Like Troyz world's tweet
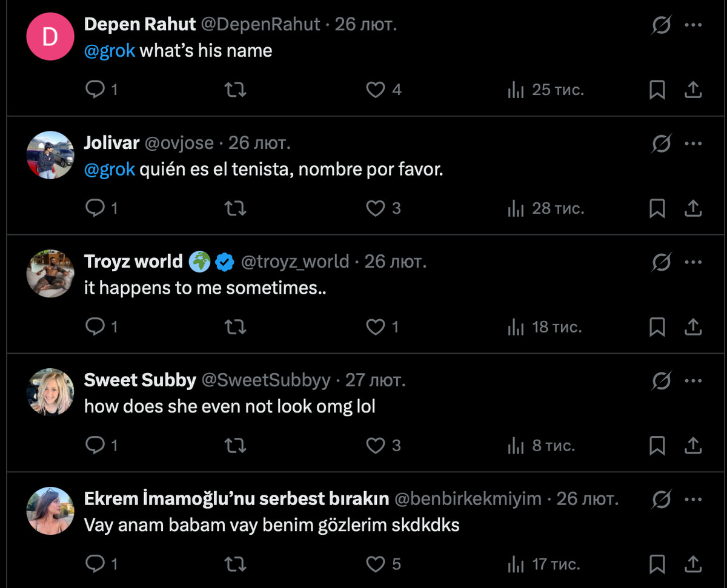Viewport: 727px width, 588px height. 376,327
